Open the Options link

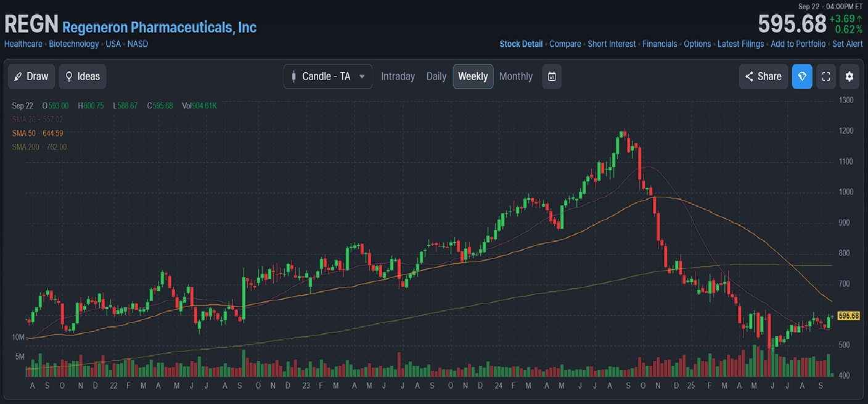point(697,44)
